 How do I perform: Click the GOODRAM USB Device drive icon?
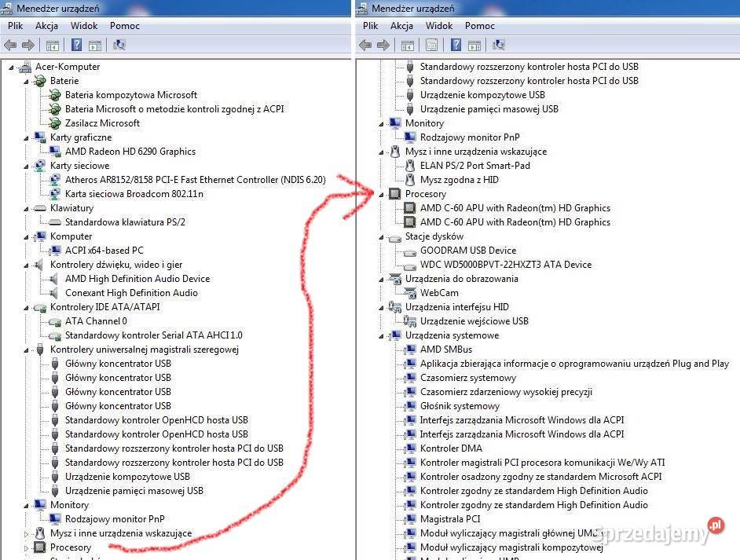coord(409,251)
